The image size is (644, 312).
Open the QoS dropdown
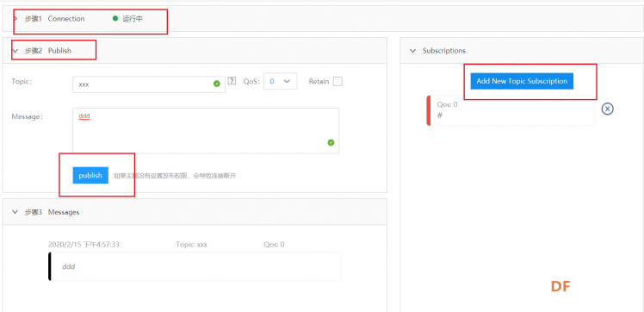click(281, 81)
